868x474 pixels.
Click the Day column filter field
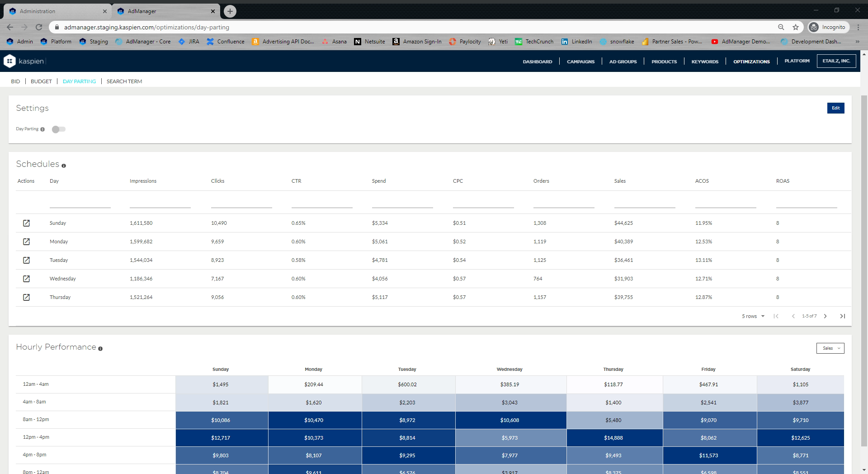tap(80, 203)
